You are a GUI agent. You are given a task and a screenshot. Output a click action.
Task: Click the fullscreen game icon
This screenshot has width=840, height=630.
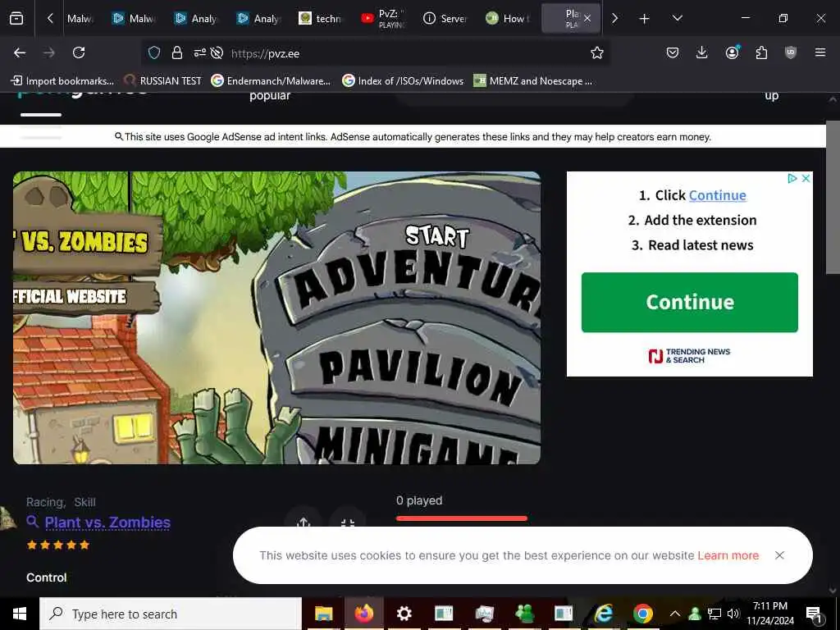tap(347, 523)
